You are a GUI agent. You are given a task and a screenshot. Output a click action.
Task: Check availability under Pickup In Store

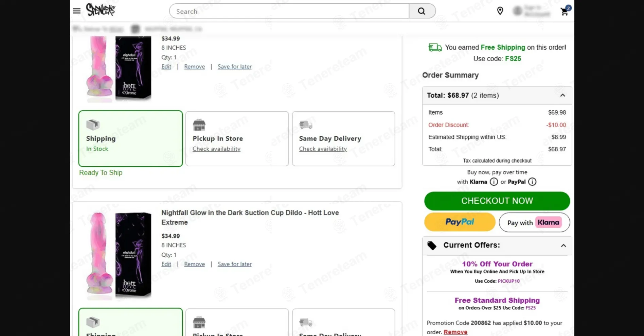(x=216, y=149)
